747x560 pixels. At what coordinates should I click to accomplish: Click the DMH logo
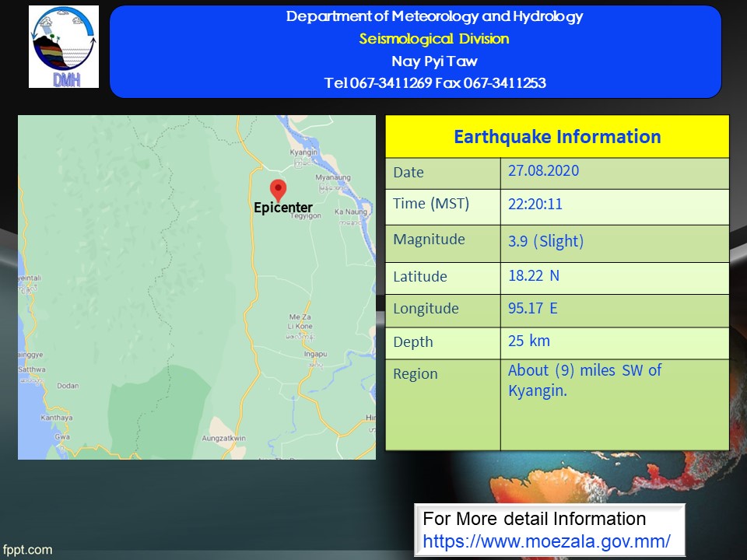(64, 47)
